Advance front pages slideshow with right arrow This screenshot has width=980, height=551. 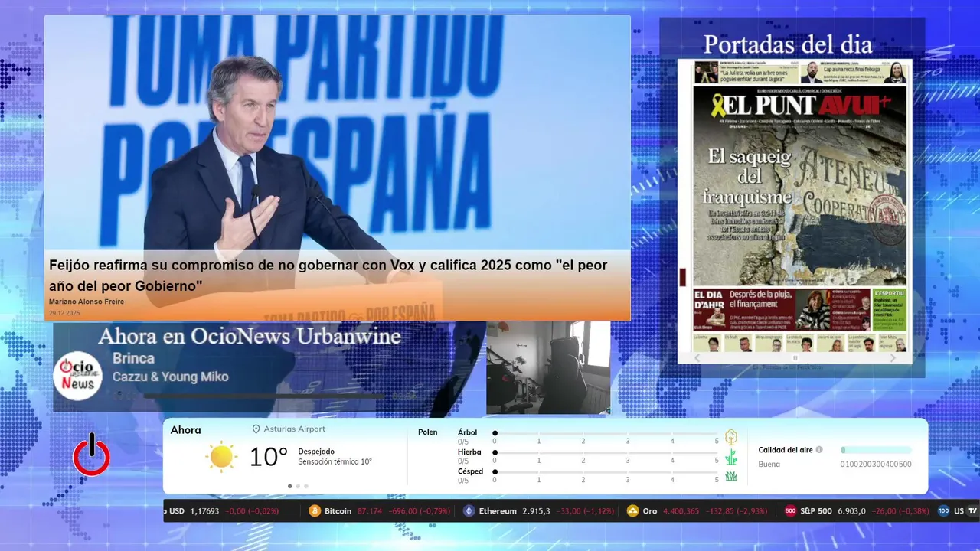(893, 358)
